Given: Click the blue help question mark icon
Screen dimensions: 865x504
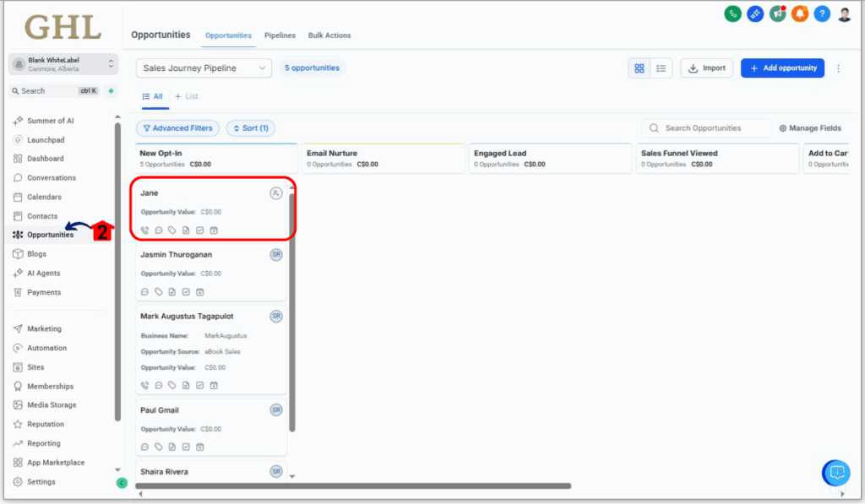Looking at the screenshot, I should [822, 14].
